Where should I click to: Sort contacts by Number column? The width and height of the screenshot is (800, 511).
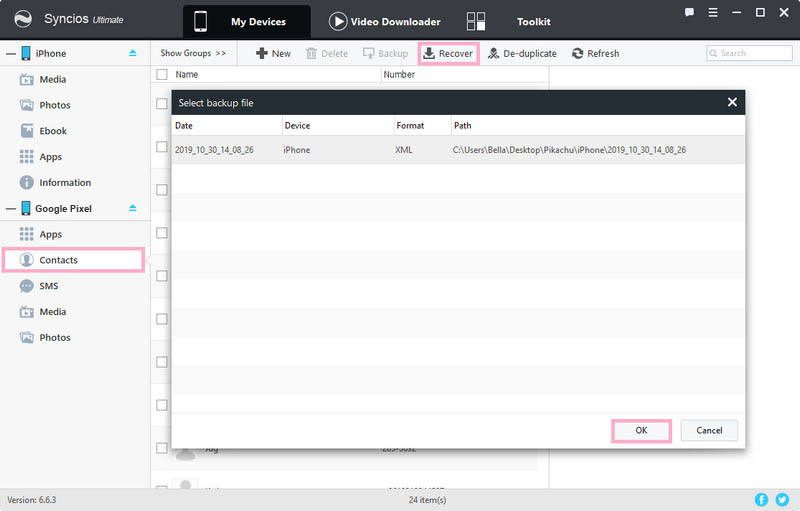point(399,74)
